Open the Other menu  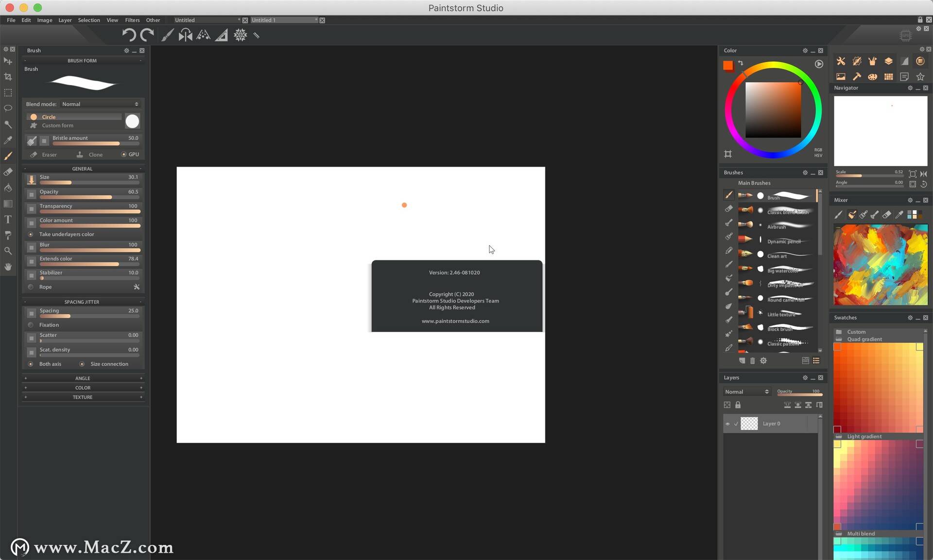153,20
